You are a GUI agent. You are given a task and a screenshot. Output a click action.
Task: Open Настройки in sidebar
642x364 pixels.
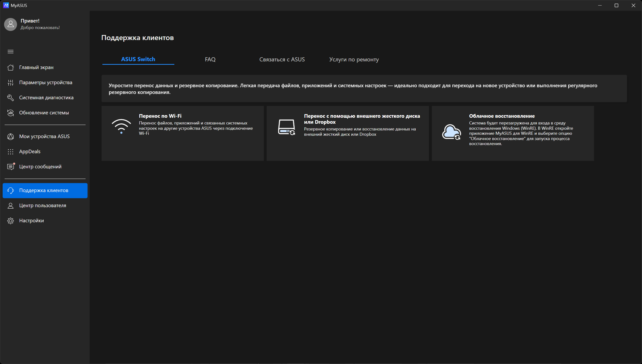pos(45,221)
